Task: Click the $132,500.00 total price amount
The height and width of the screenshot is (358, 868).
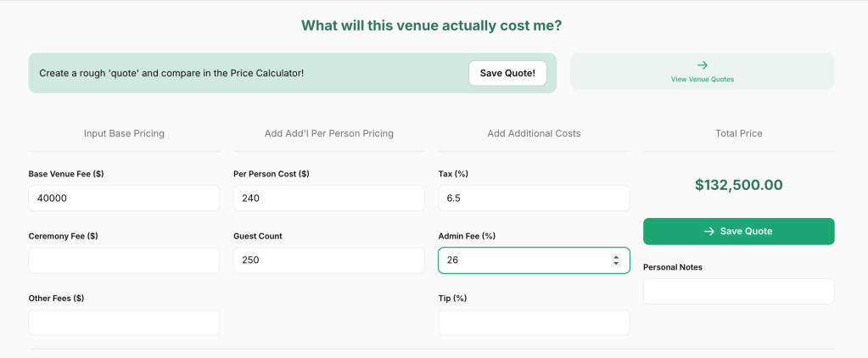Action: [738, 185]
